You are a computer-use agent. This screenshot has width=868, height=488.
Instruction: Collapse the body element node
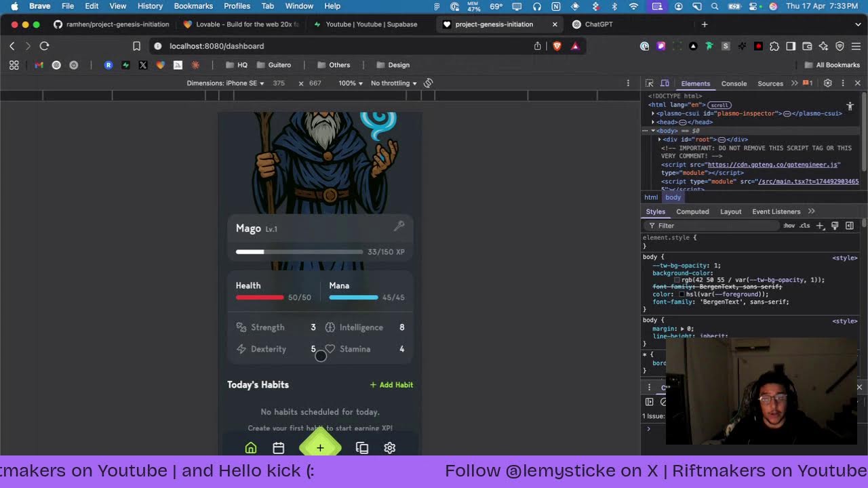(x=653, y=131)
